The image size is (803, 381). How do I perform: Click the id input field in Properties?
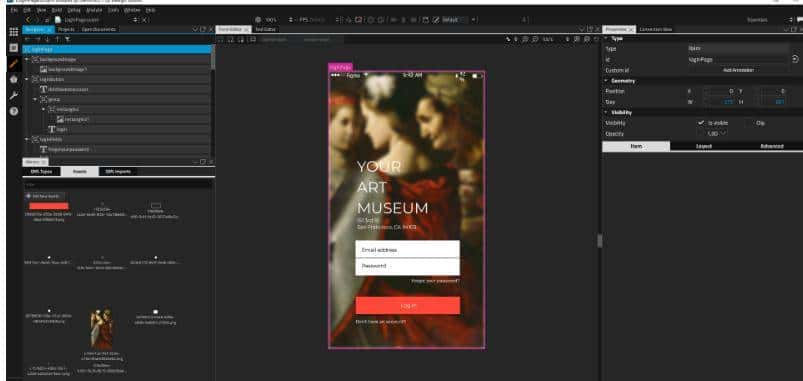[x=737, y=59]
